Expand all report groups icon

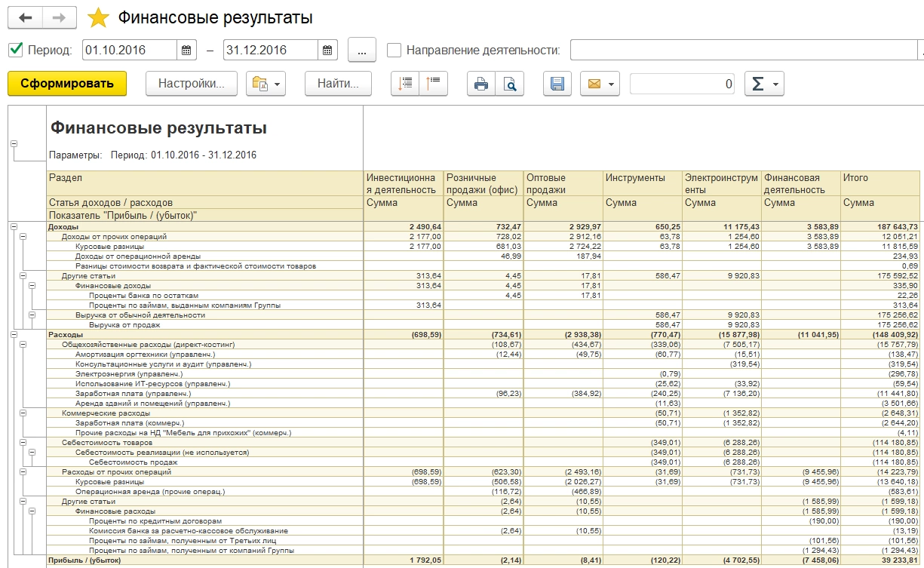[x=405, y=84]
